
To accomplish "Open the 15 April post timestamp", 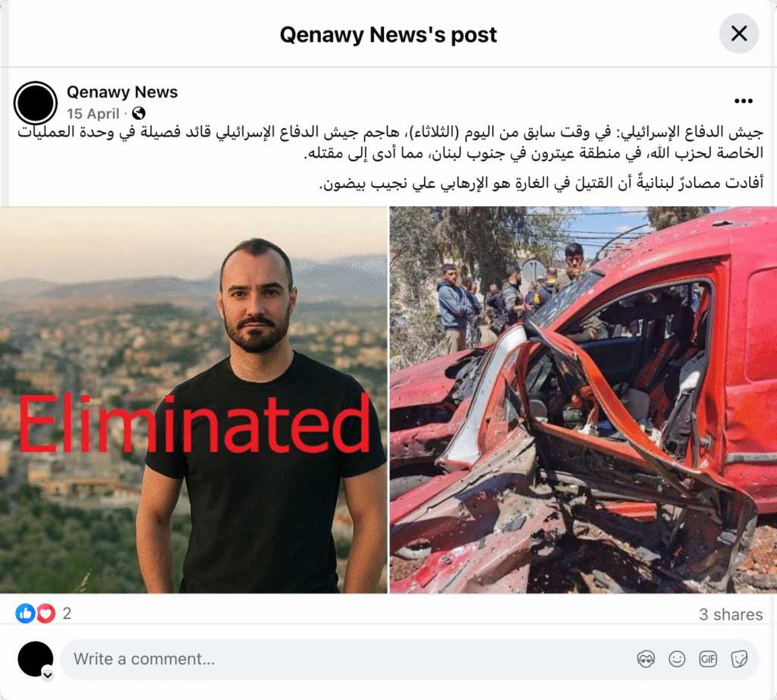I will (93, 114).
